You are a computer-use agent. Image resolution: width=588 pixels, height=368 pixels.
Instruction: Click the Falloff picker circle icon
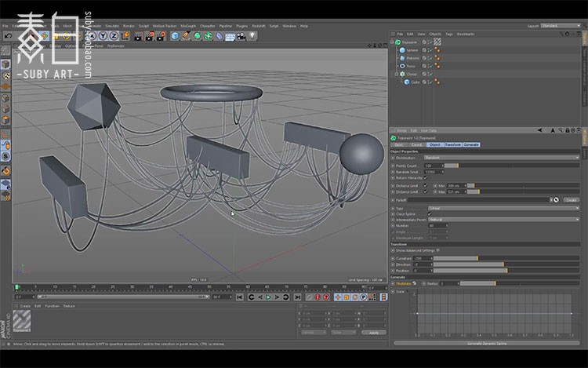click(x=556, y=200)
